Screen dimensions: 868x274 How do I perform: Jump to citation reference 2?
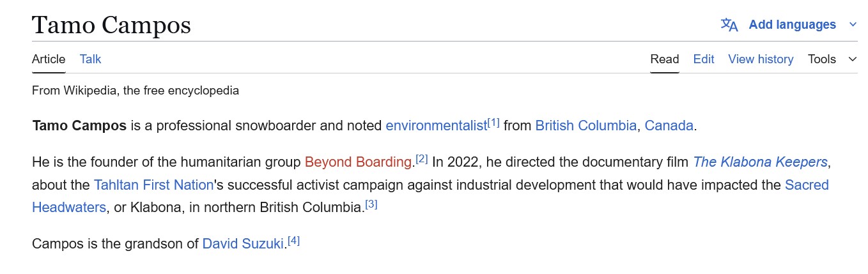coord(421,158)
